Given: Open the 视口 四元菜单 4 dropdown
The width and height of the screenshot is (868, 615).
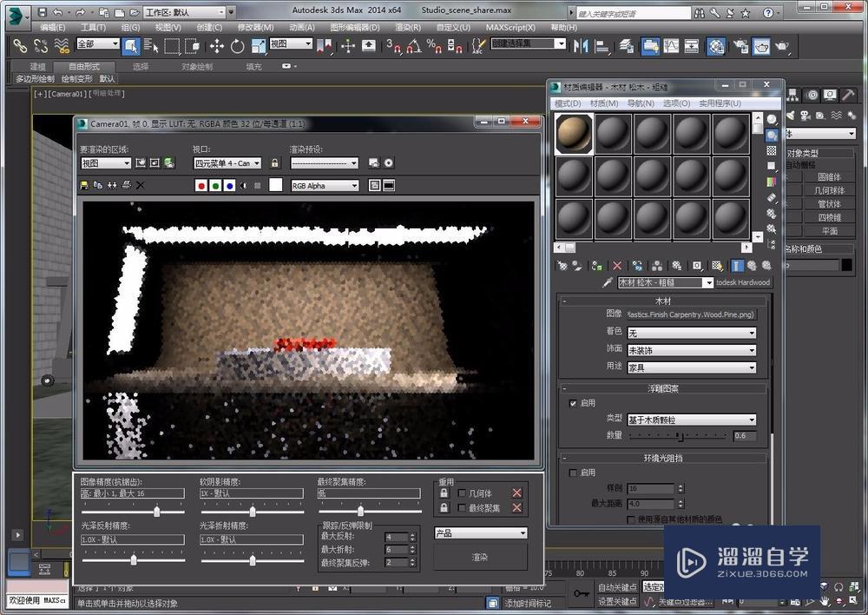Looking at the screenshot, I should click(x=227, y=163).
